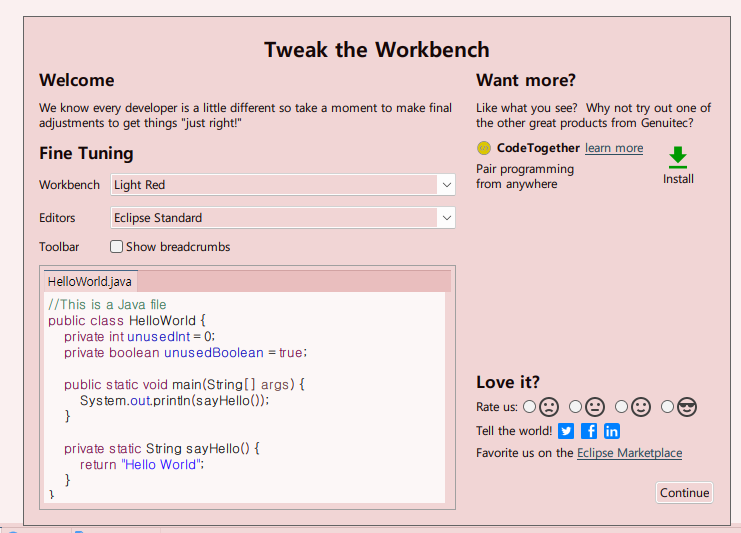Click the "//This is a Java file" comment
741x533 pixels.
tap(107, 304)
